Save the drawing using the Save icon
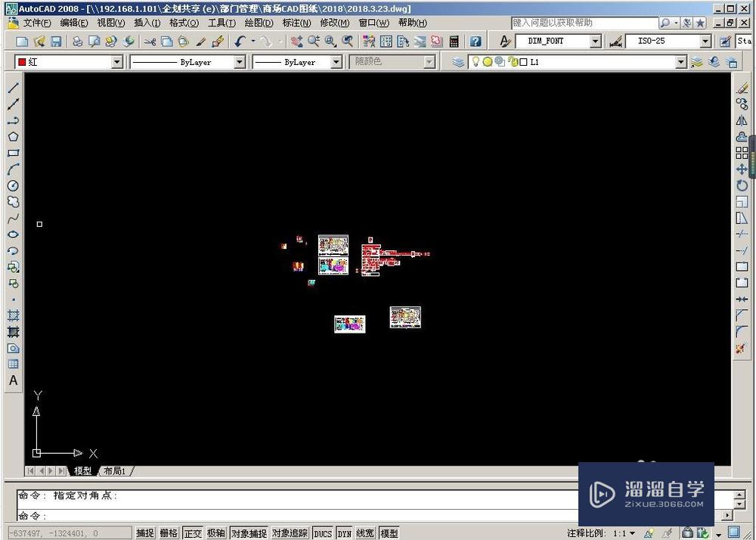Viewport: 756px width, 540px height. (x=55, y=41)
